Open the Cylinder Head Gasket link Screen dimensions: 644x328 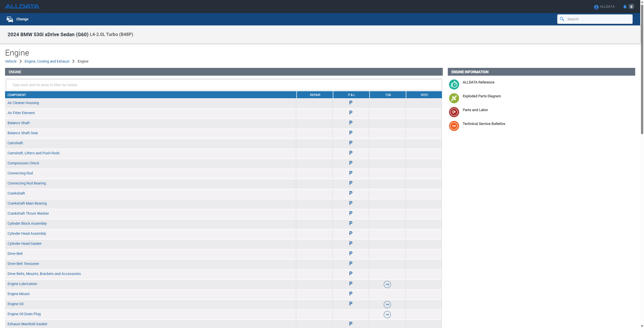pos(24,244)
